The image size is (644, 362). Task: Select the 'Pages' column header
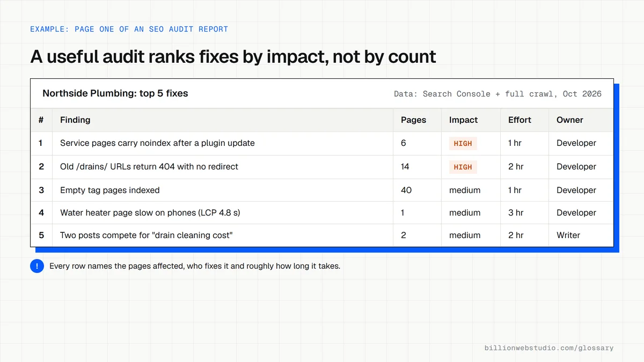tap(414, 120)
